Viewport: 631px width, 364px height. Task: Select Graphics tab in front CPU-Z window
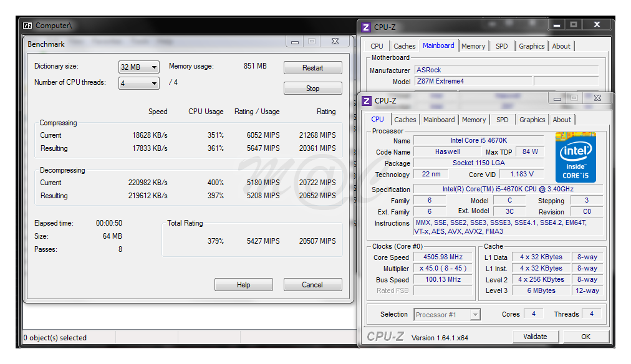click(532, 120)
